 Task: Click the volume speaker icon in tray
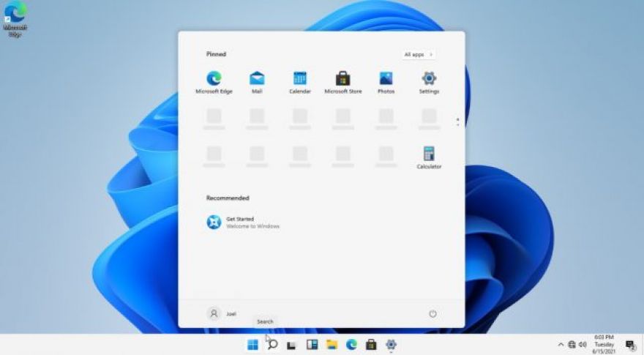tap(583, 345)
